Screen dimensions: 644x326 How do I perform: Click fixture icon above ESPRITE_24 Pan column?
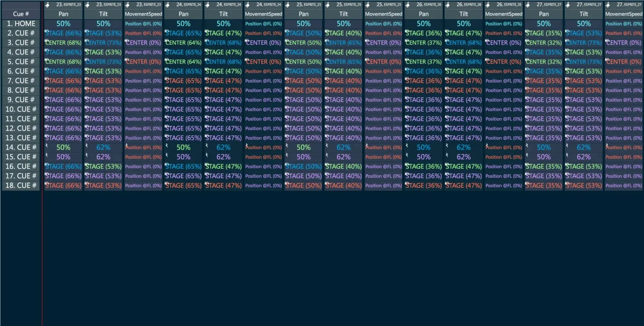[167, 5]
